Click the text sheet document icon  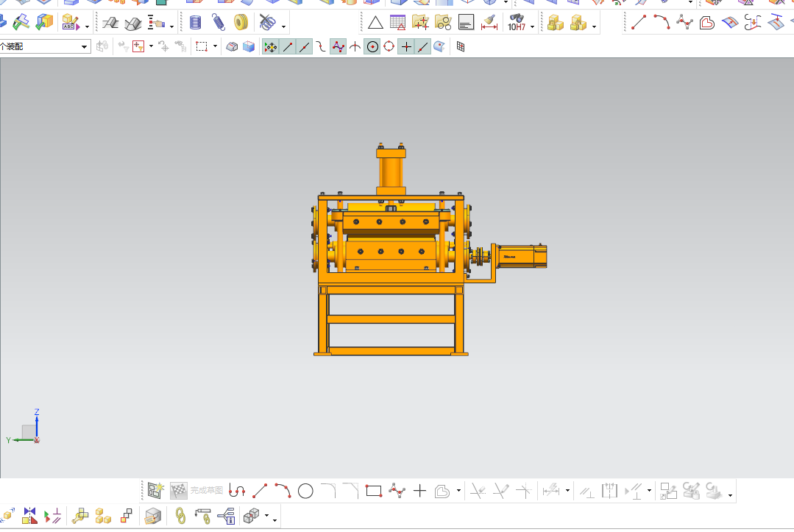click(466, 23)
